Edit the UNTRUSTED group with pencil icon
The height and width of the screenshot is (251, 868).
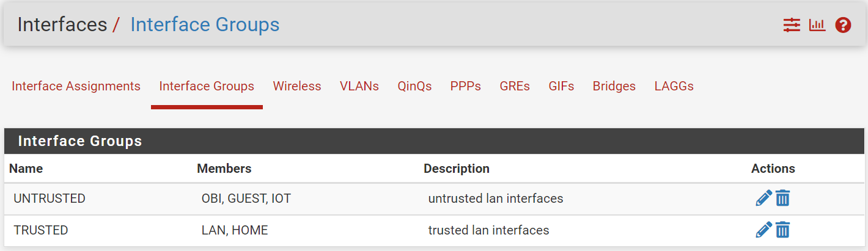tap(763, 198)
